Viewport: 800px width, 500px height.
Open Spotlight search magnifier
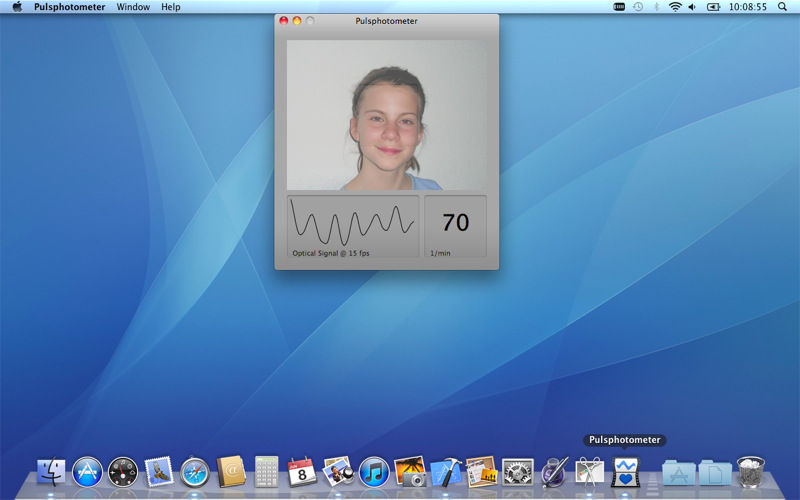pos(782,7)
